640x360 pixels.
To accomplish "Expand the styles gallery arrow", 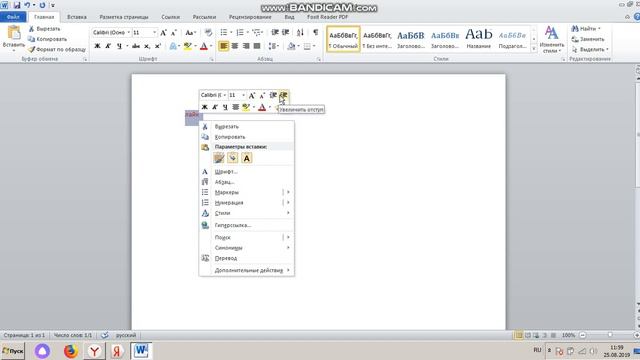I will click(533, 49).
